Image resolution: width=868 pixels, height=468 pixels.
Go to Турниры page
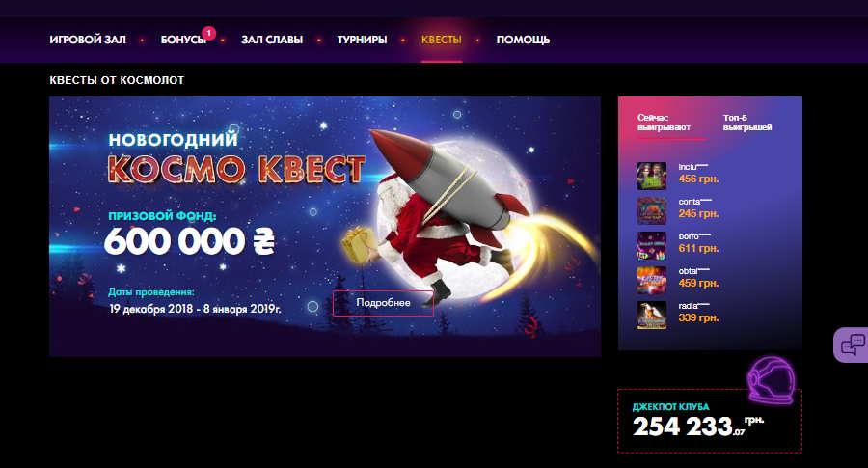point(362,40)
